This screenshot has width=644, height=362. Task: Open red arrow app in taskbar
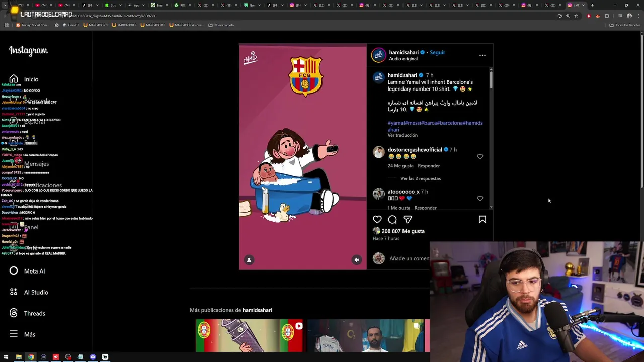pyautogui.click(x=56, y=357)
